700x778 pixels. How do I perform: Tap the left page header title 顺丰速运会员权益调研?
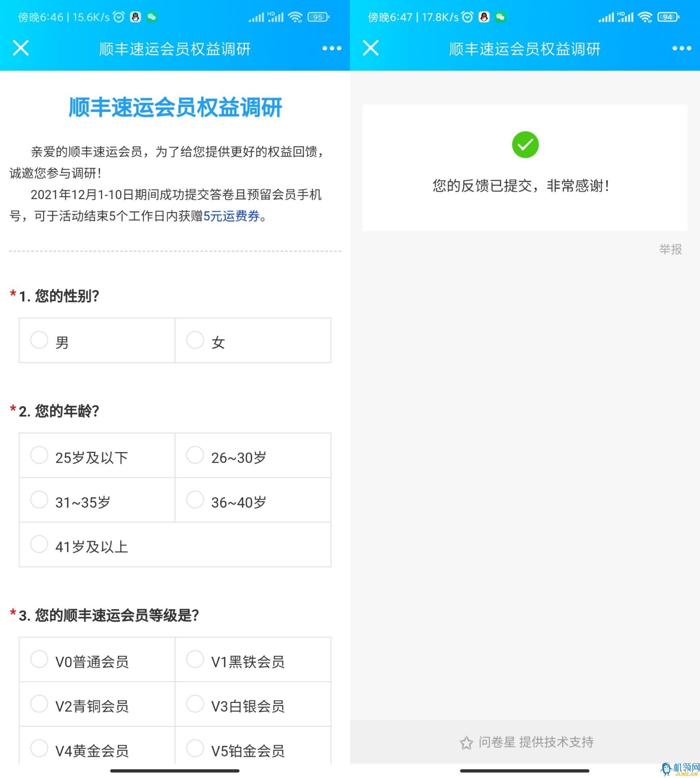click(x=175, y=49)
